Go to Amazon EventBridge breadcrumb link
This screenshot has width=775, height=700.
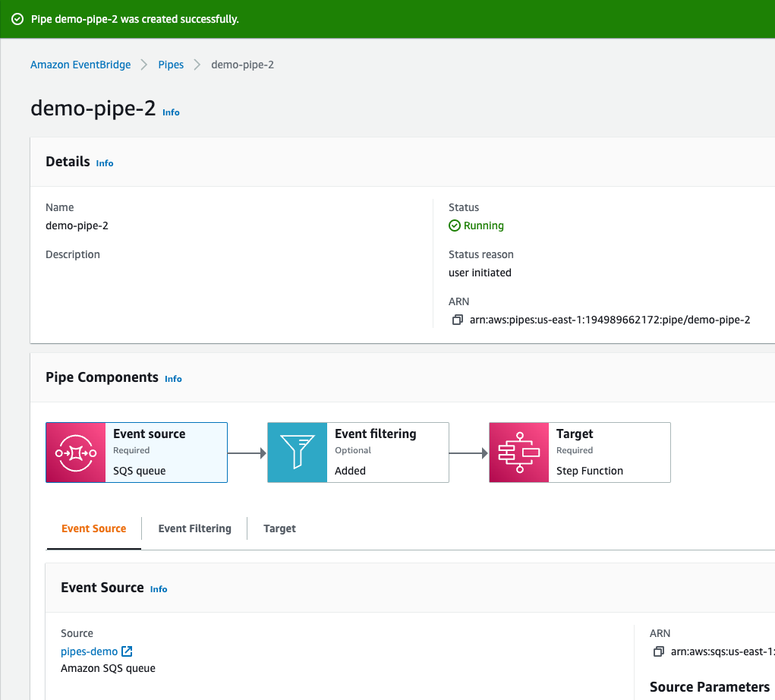point(80,65)
